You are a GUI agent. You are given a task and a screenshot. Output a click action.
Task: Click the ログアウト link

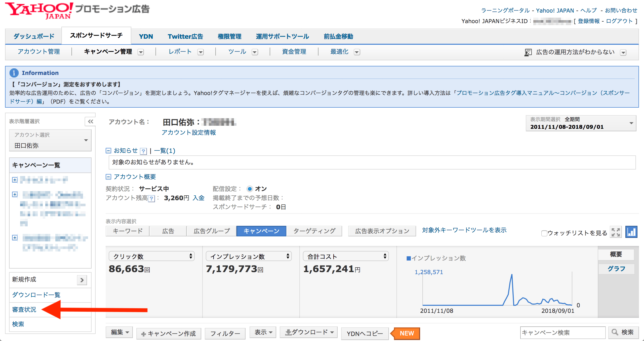pos(619,21)
